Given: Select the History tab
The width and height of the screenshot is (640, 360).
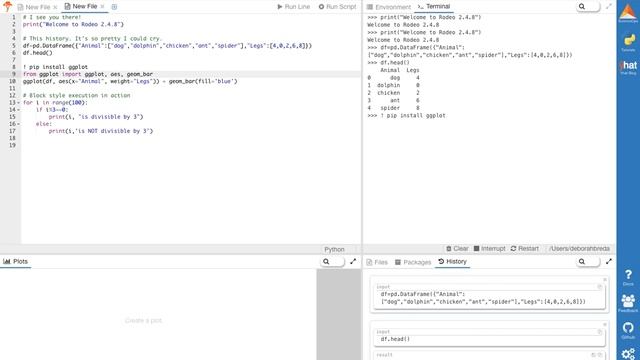Looking at the screenshot, I should coord(452,262).
